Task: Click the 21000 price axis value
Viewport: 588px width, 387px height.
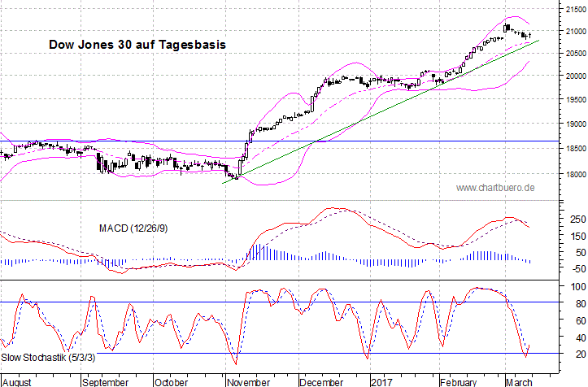Action: tap(576, 31)
